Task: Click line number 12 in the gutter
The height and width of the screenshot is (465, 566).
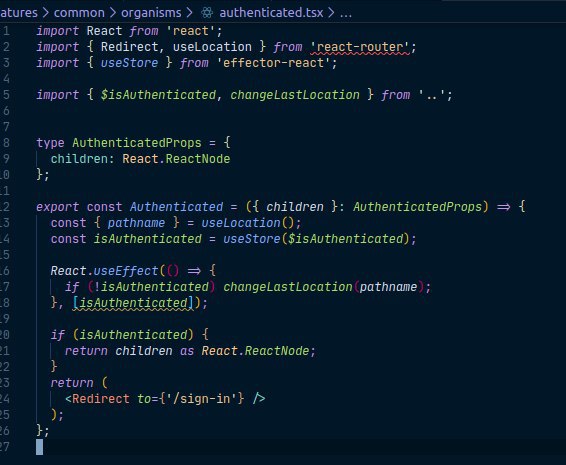Action: (5, 207)
